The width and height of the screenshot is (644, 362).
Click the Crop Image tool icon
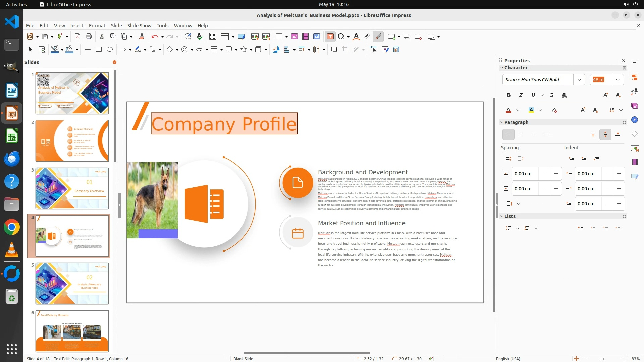(x=345, y=50)
